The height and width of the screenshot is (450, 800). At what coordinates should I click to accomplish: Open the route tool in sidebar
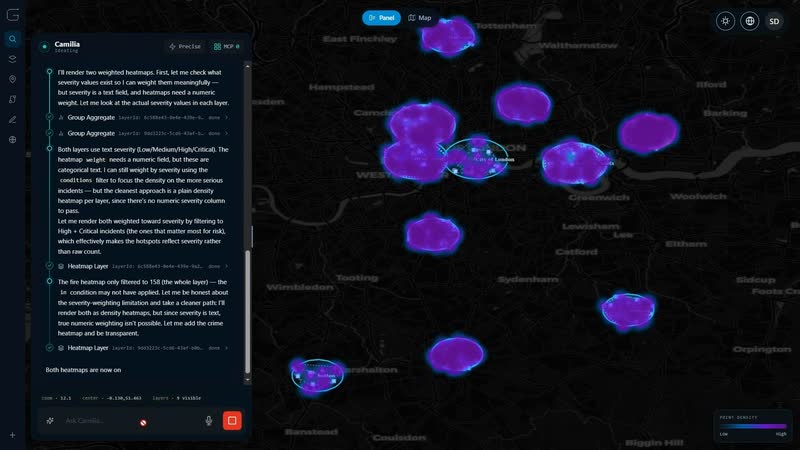coord(13,99)
